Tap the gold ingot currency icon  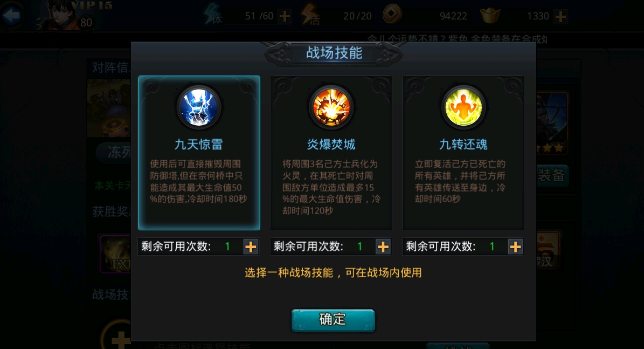[x=490, y=16]
